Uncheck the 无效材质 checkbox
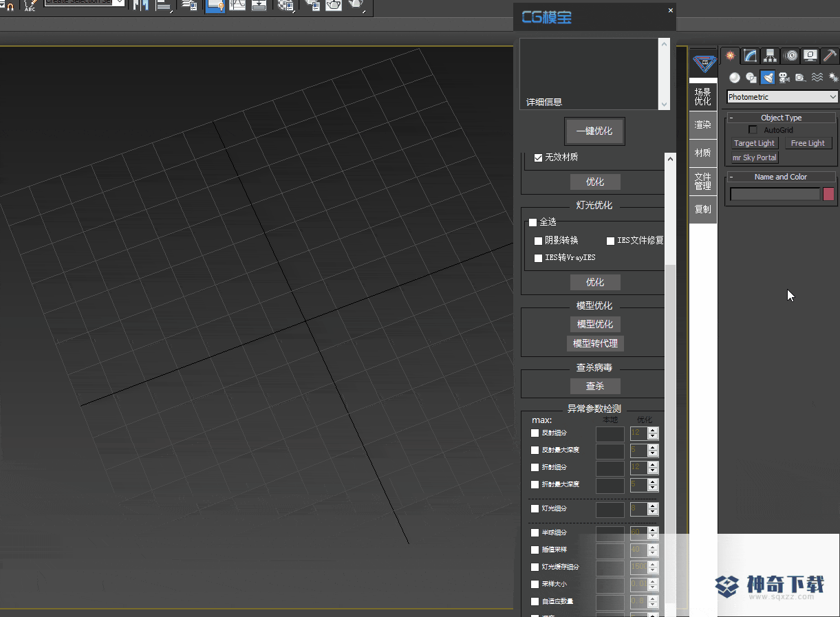 pos(539,158)
